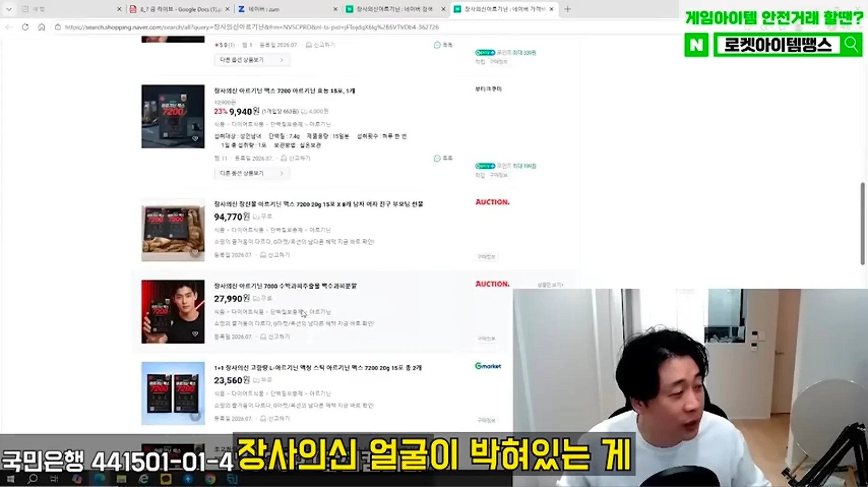Go to the browser home page icon

(42, 27)
